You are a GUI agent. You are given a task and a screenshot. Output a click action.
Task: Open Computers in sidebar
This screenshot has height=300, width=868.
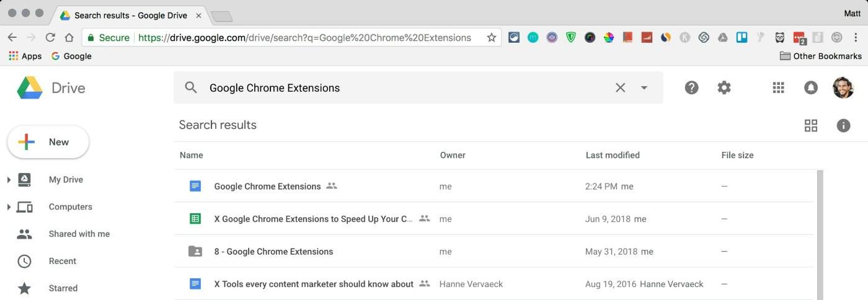point(70,207)
